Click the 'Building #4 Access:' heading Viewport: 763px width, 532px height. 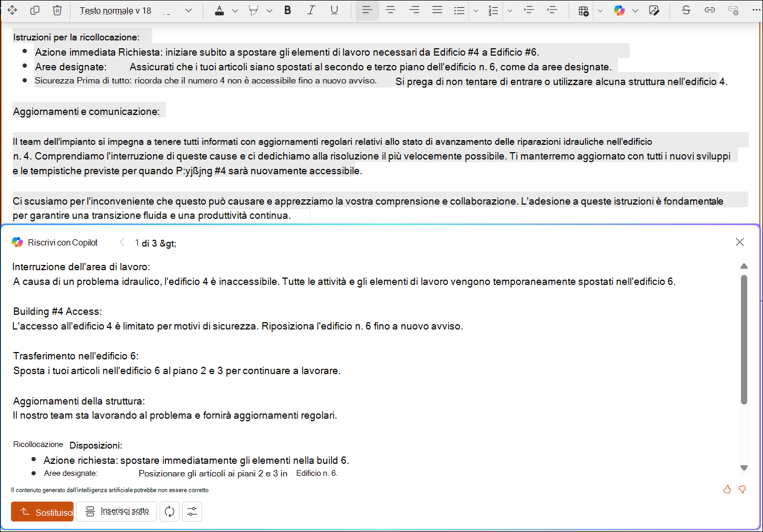[58, 312]
